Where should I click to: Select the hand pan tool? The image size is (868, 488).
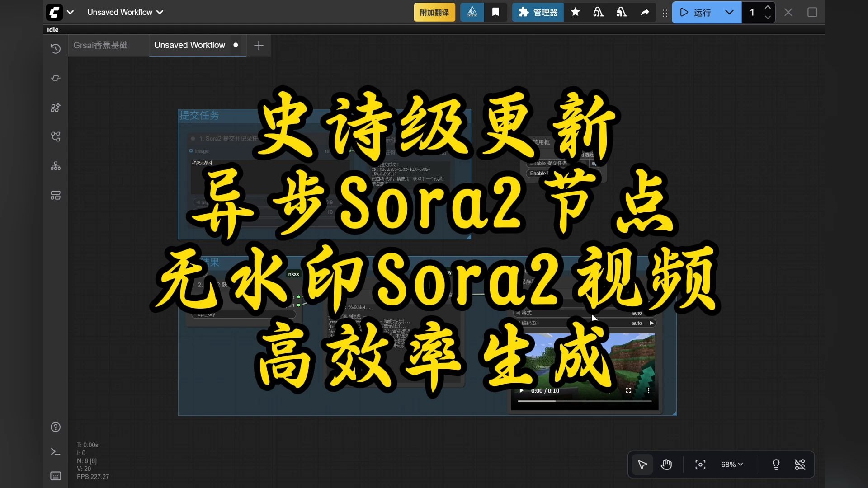pos(666,465)
